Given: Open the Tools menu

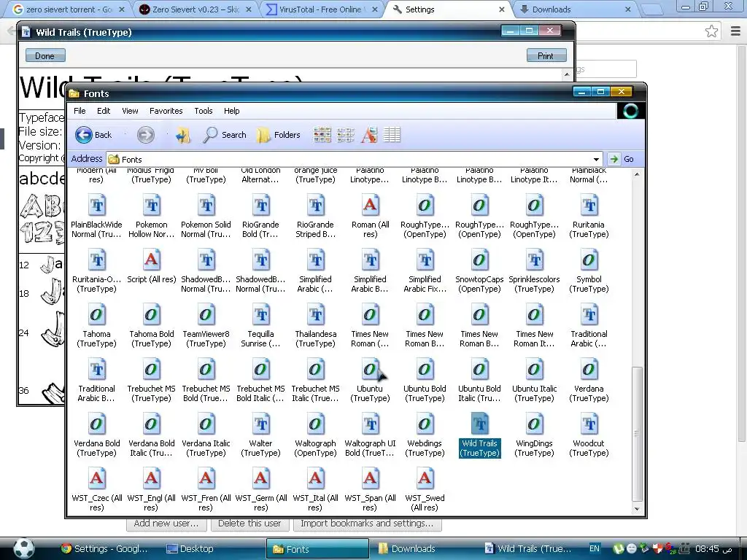Looking at the screenshot, I should pos(204,111).
